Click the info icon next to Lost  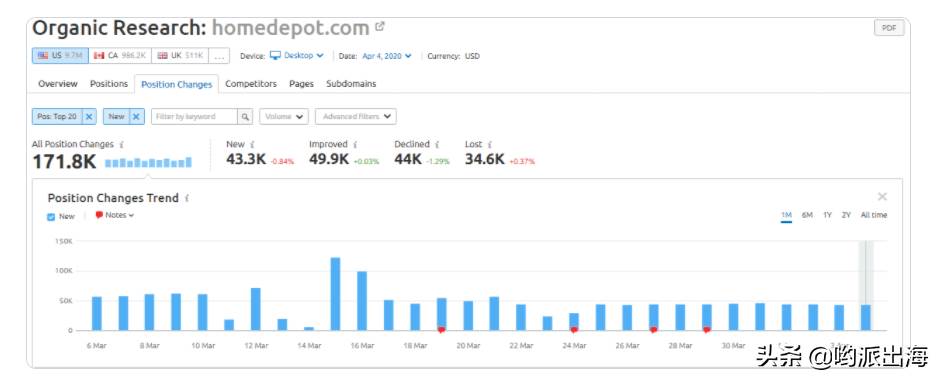[x=490, y=144]
